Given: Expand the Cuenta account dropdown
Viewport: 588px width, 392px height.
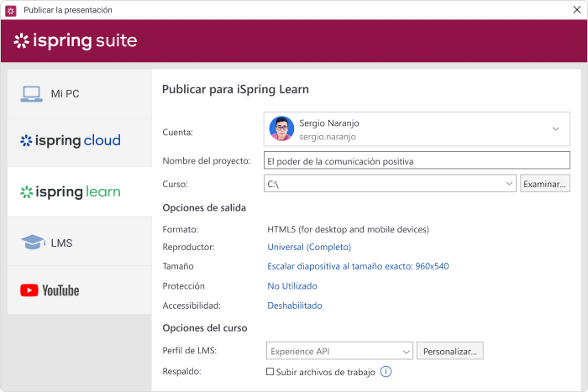Looking at the screenshot, I should coord(555,129).
